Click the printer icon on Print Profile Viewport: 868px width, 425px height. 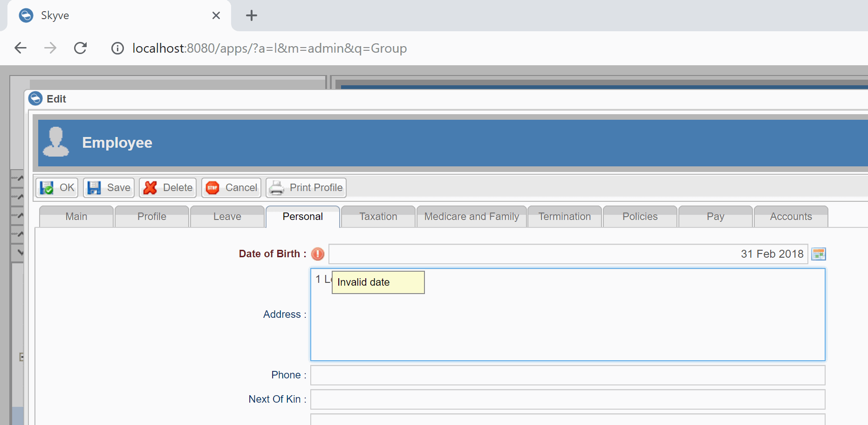click(278, 187)
